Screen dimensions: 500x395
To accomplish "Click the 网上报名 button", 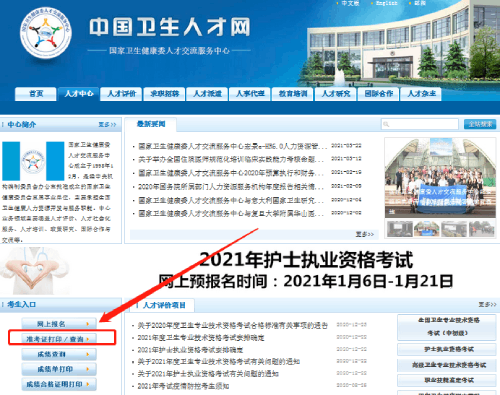I will [59, 324].
